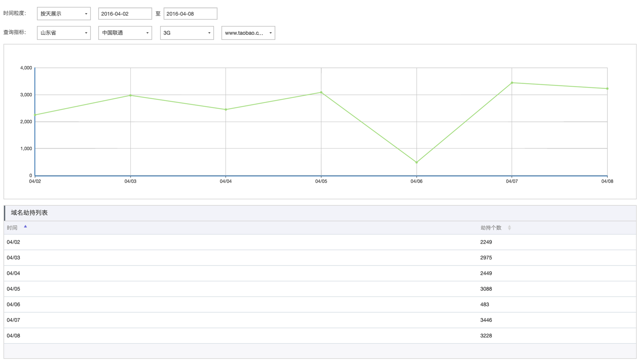Click the 04/03 x-axis label
Viewport: 639px width, 364px height.
[x=130, y=181]
